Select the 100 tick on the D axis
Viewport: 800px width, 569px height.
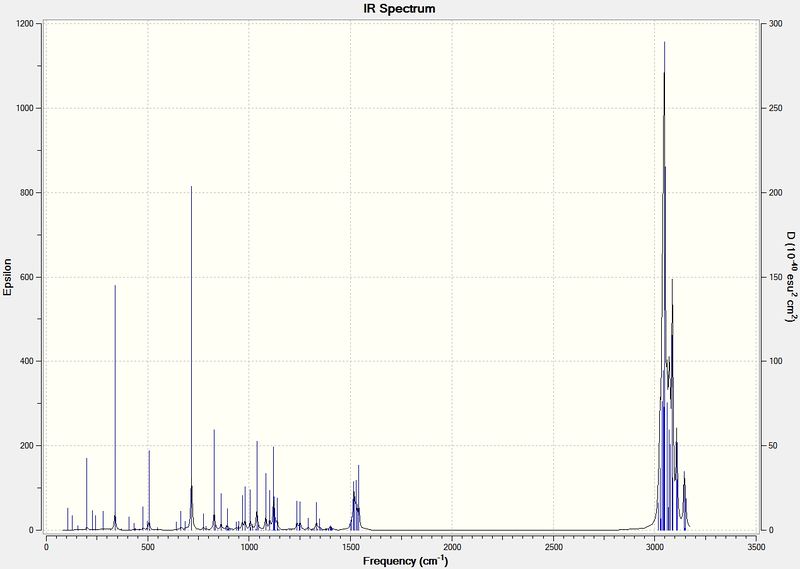click(x=776, y=361)
